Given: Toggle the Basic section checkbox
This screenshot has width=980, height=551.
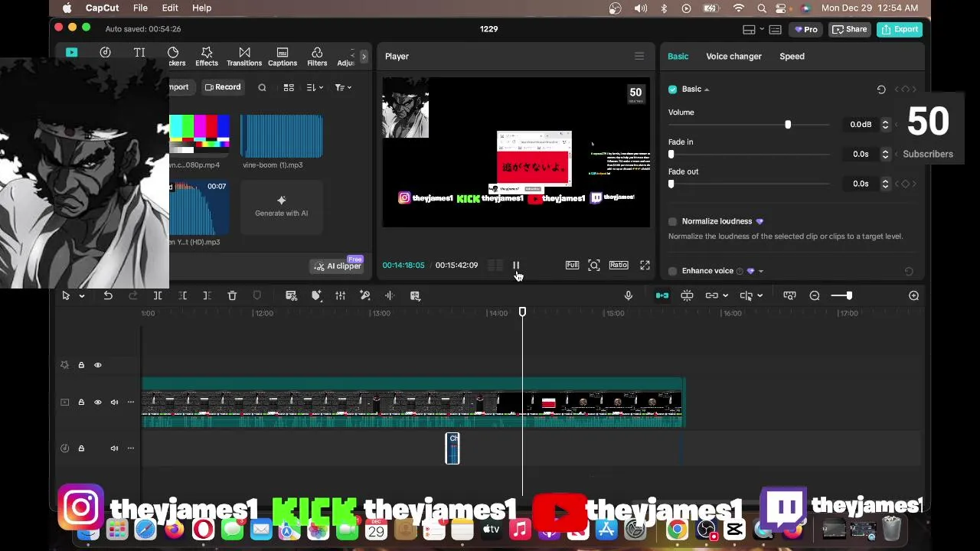Looking at the screenshot, I should pos(673,90).
